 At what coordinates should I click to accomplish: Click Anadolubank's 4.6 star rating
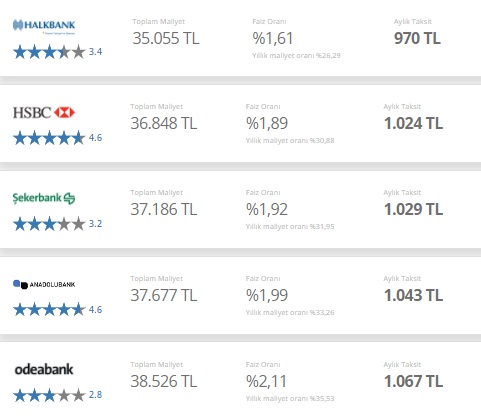tap(57, 310)
